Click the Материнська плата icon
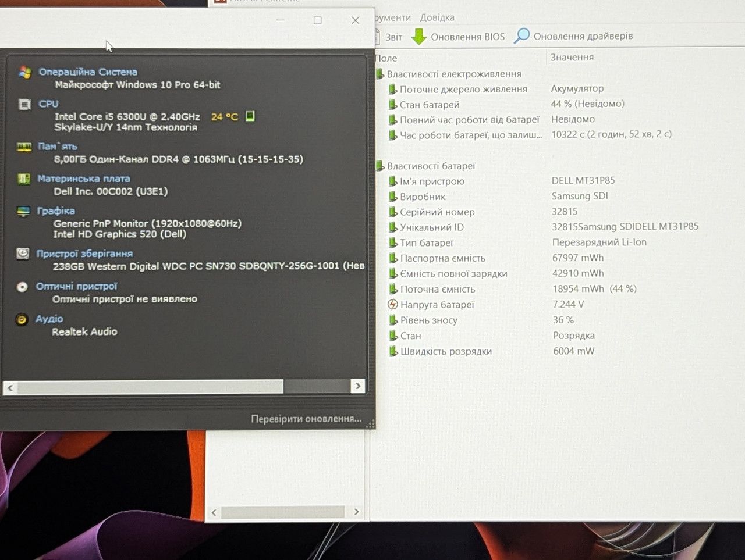This screenshot has width=745, height=560. coord(24,179)
